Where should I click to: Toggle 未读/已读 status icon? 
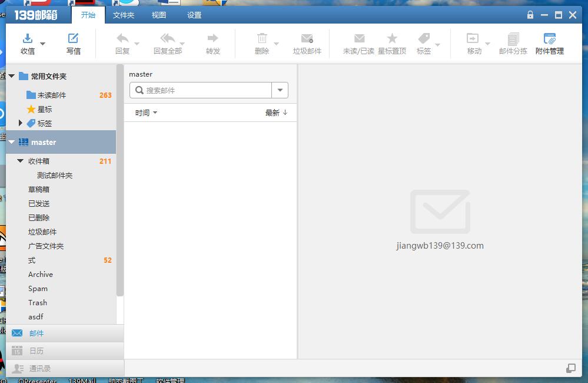pos(359,38)
